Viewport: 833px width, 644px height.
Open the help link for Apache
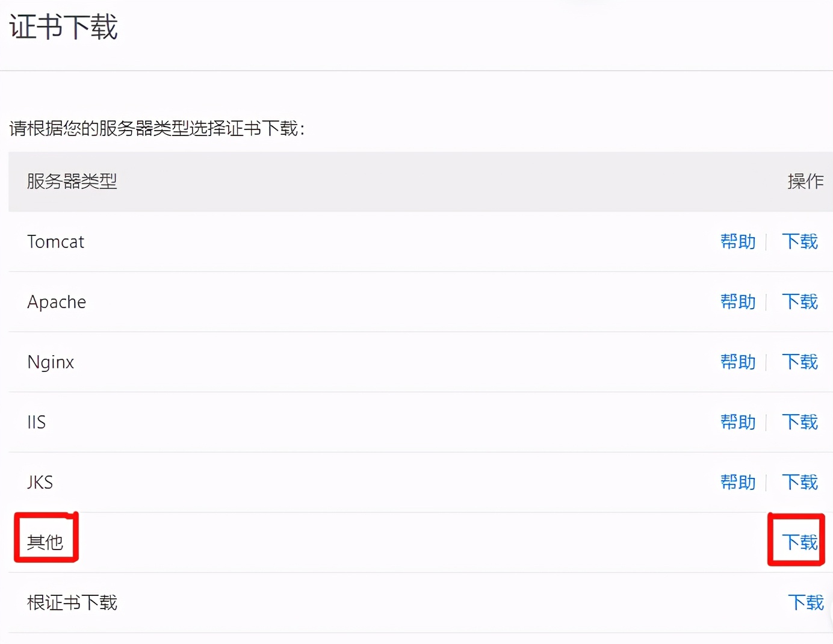[x=738, y=302]
